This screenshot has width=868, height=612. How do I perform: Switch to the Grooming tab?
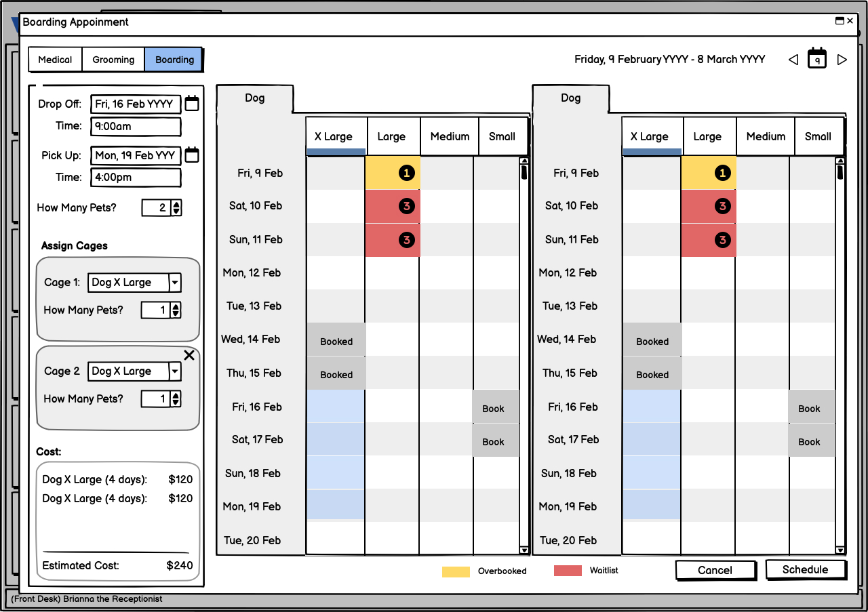pos(113,60)
